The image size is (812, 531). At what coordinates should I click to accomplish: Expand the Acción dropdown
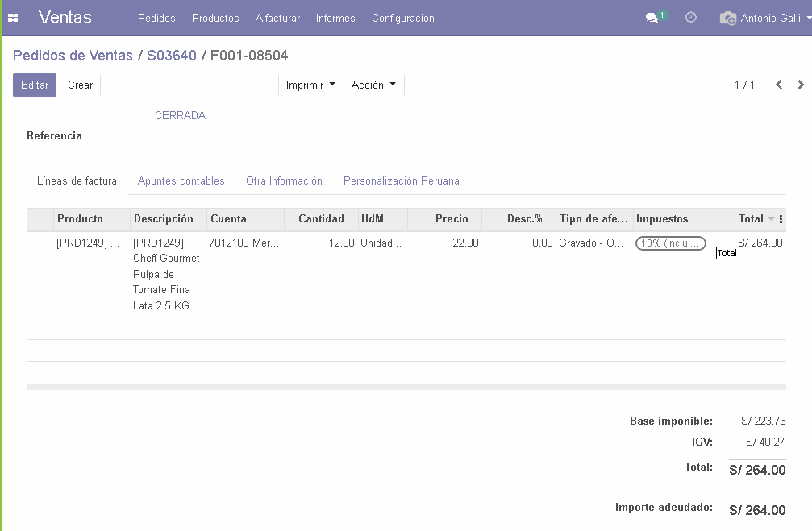pos(373,85)
